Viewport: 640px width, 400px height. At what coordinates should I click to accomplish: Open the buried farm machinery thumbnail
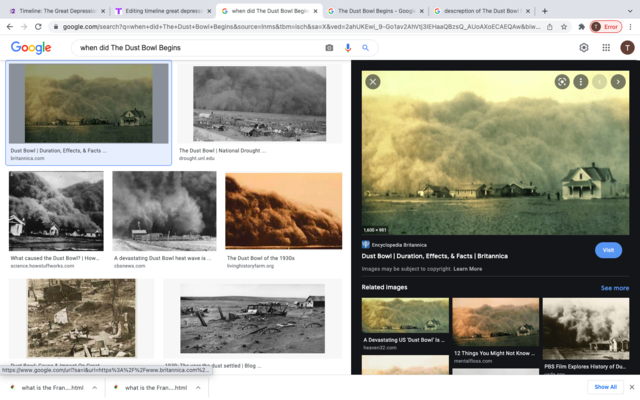pyautogui.click(x=253, y=319)
